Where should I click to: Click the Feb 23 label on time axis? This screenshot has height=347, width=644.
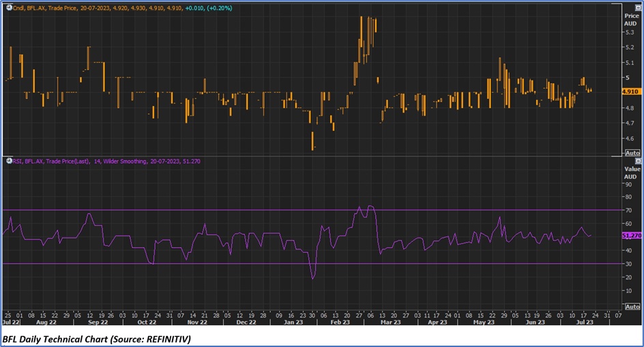tap(341, 321)
